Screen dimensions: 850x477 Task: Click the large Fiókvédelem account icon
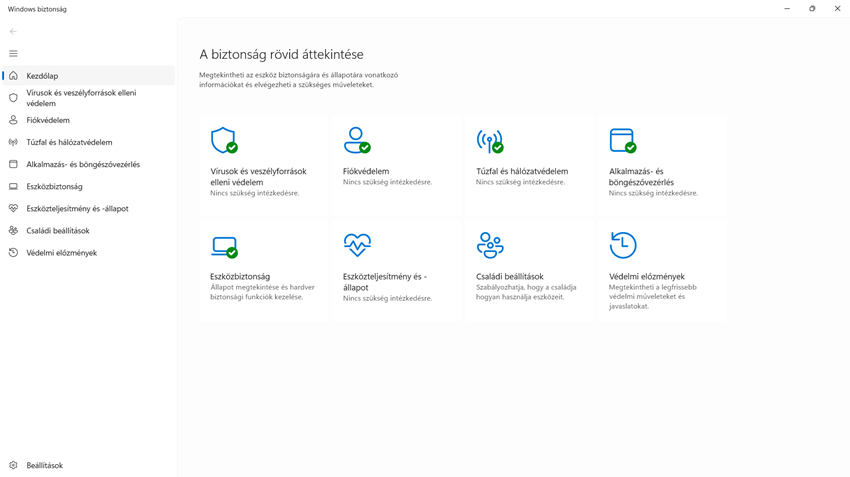coord(357,140)
